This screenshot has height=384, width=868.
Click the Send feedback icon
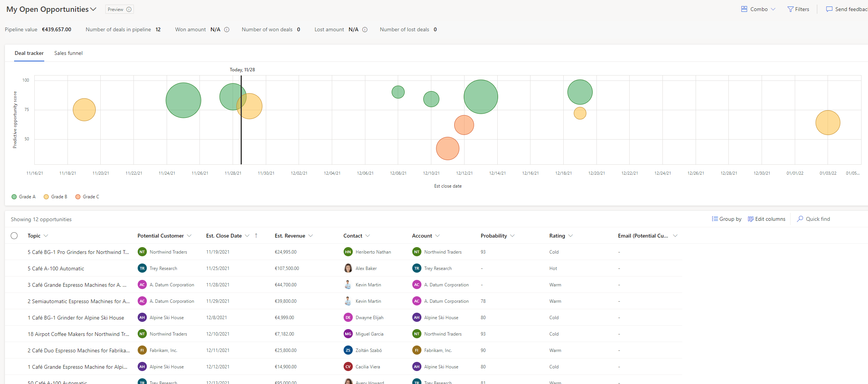(x=829, y=9)
